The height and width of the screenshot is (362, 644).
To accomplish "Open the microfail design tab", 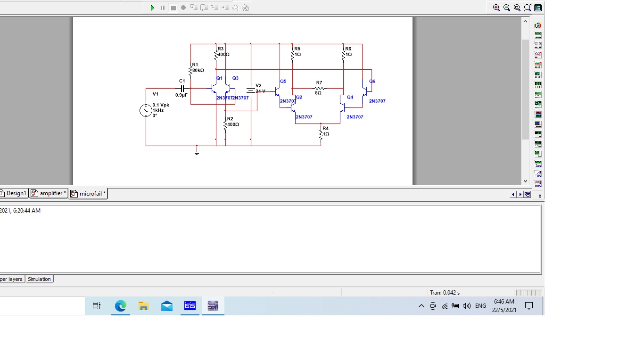I will 88,193.
